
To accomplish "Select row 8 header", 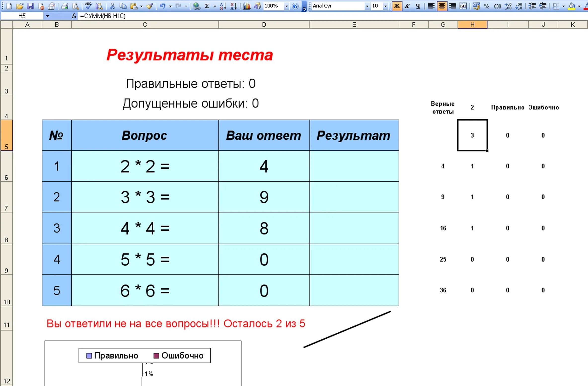I will (x=6, y=228).
